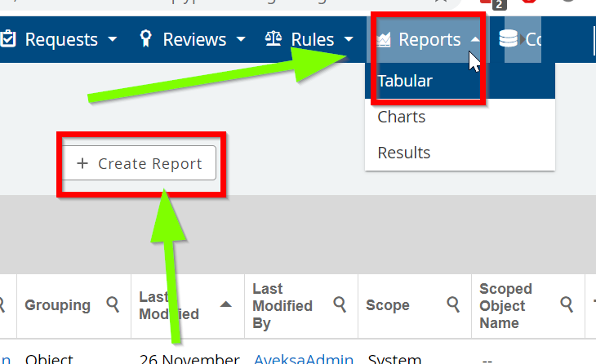Click the search icon in the Scoped Object Name column
596x364 pixels.
pyautogui.click(x=567, y=305)
